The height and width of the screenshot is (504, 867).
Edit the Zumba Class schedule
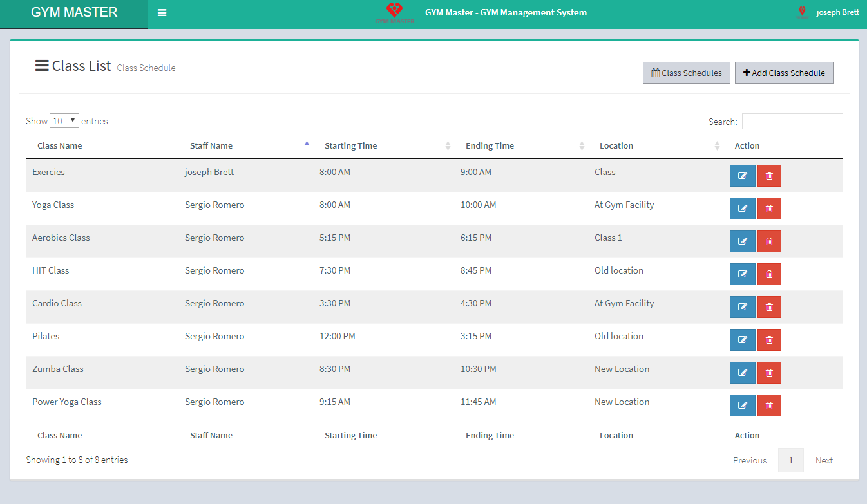click(742, 373)
